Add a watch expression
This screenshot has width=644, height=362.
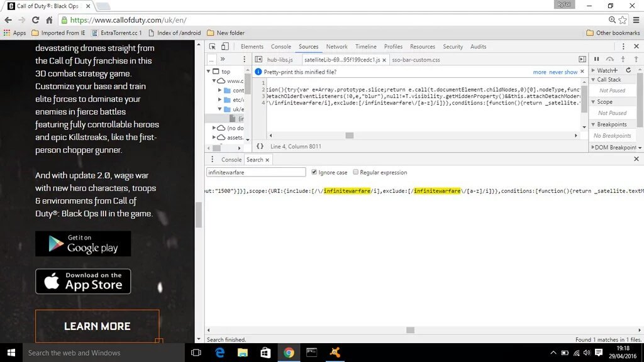[x=615, y=70]
